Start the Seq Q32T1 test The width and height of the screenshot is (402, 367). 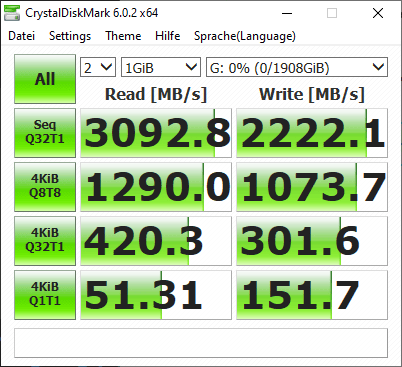coord(45,133)
